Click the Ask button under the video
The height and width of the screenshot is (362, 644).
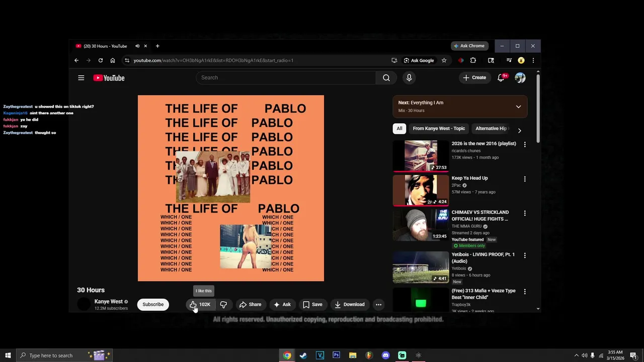(282, 304)
